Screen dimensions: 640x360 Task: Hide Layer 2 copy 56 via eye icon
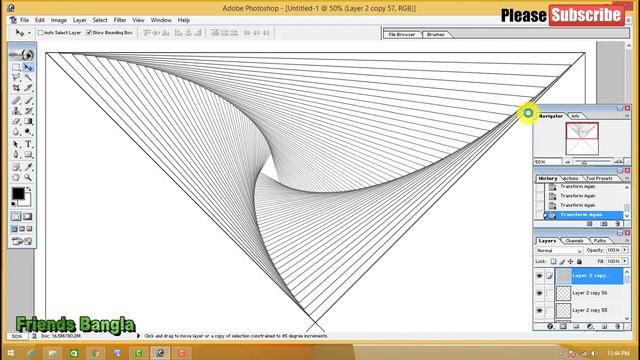pos(539,293)
